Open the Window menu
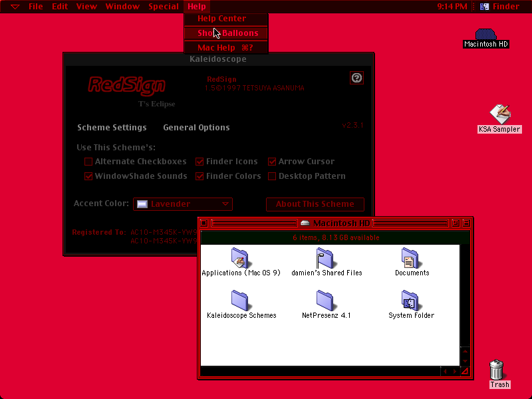The width and height of the screenshot is (532, 399). pos(122,7)
